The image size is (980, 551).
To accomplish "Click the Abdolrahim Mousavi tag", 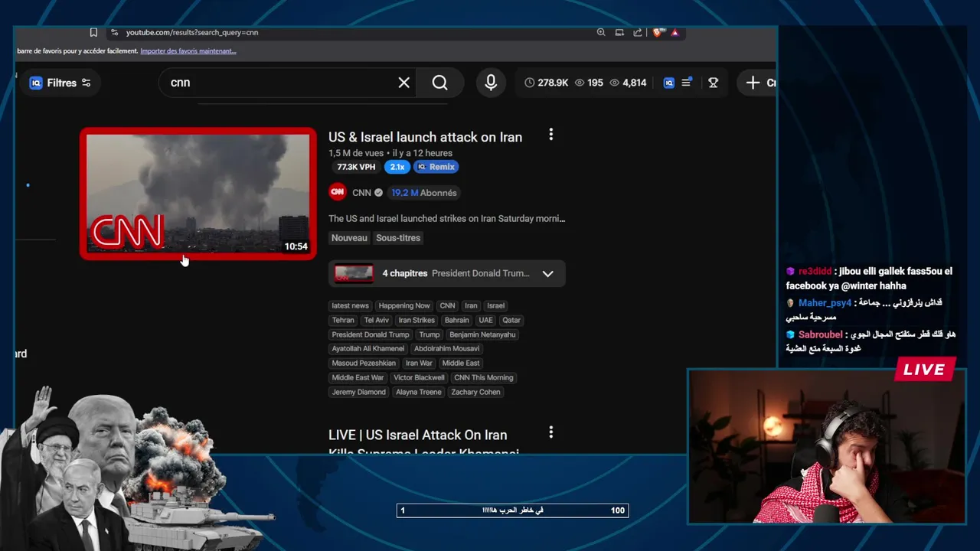I will (446, 349).
